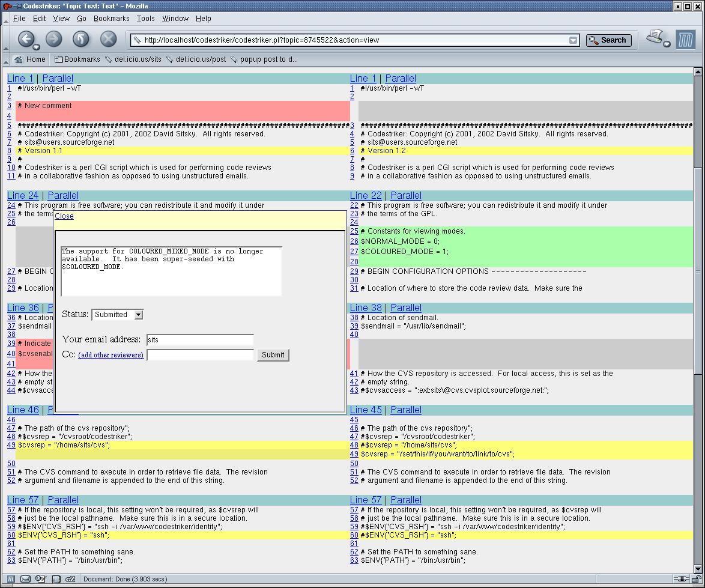Click the Submit button in comment popup
Screen dimensions: 705x588
point(273,355)
